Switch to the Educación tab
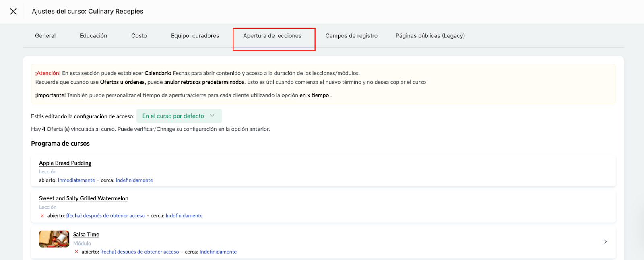Image resolution: width=644 pixels, height=260 pixels. coord(93,36)
